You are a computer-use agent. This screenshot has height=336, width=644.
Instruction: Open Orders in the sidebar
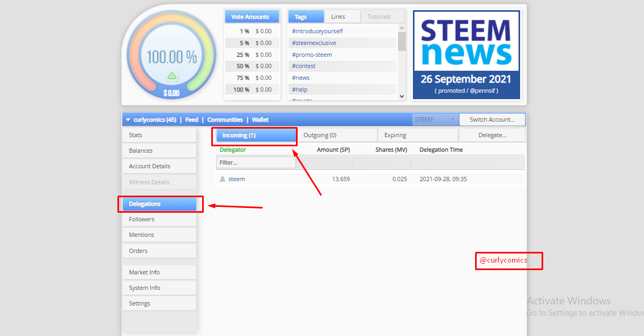[159, 251]
